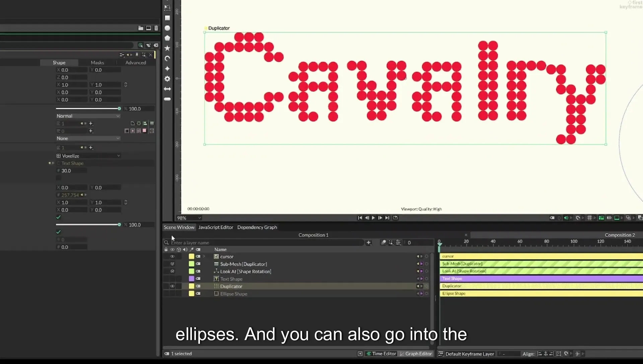This screenshot has width=643, height=364.
Task: Open the JavaScript Editor tab
Action: tap(216, 227)
